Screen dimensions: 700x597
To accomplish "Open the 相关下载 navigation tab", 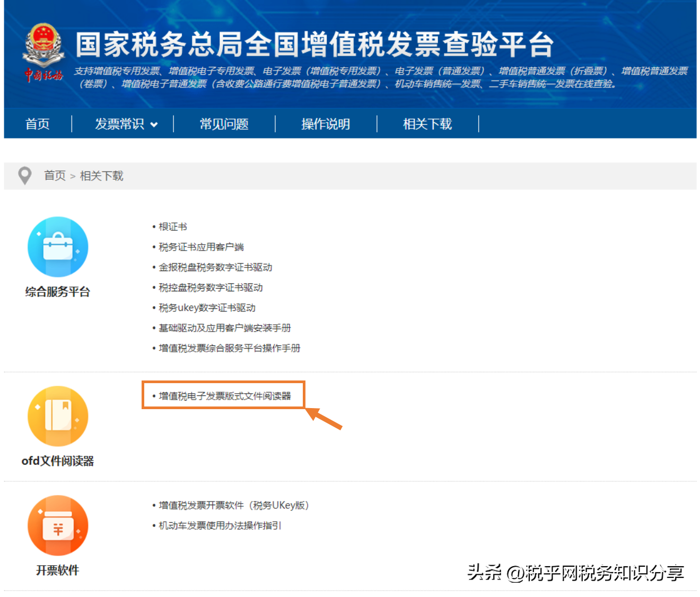I will coord(427,124).
